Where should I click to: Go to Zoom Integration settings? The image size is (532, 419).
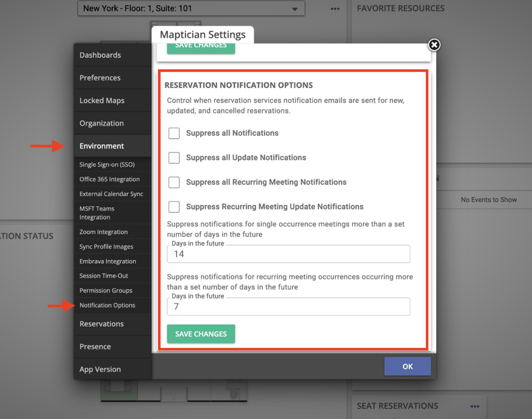(x=104, y=232)
